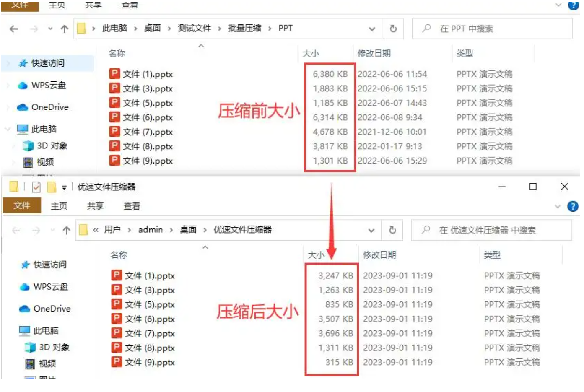Screen dimensions: 584x392
Task: Expand the ribbon in 优速文件压缩器 window
Action: point(558,206)
